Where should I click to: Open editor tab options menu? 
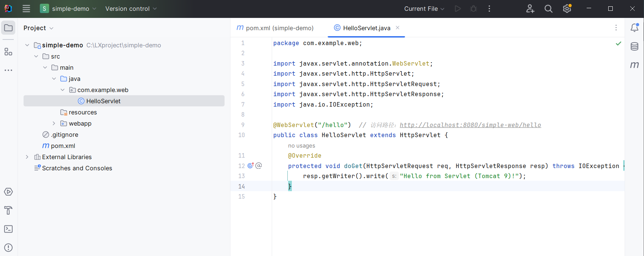click(x=616, y=28)
